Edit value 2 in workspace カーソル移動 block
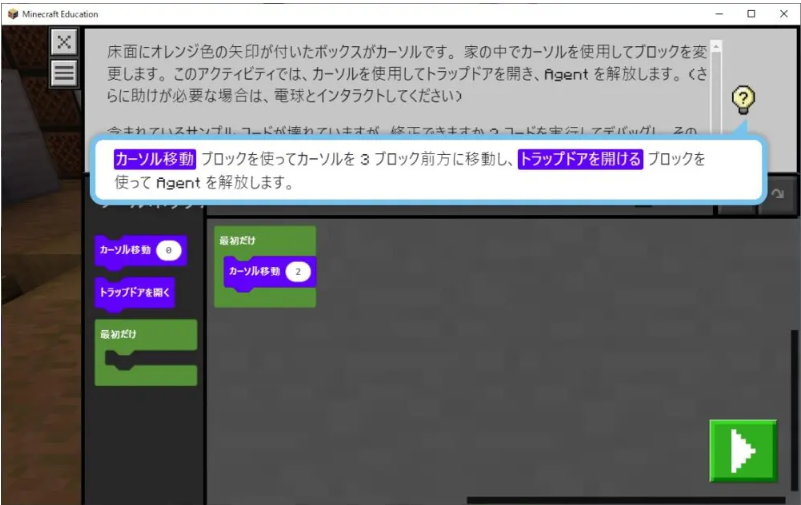801x505 pixels. tap(298, 272)
